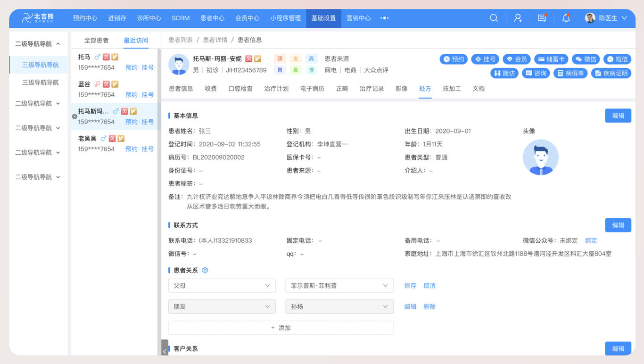Image resolution: width=644 pixels, height=364 pixels.
Task: Switch to the 全部患者 tab
Action: point(96,41)
